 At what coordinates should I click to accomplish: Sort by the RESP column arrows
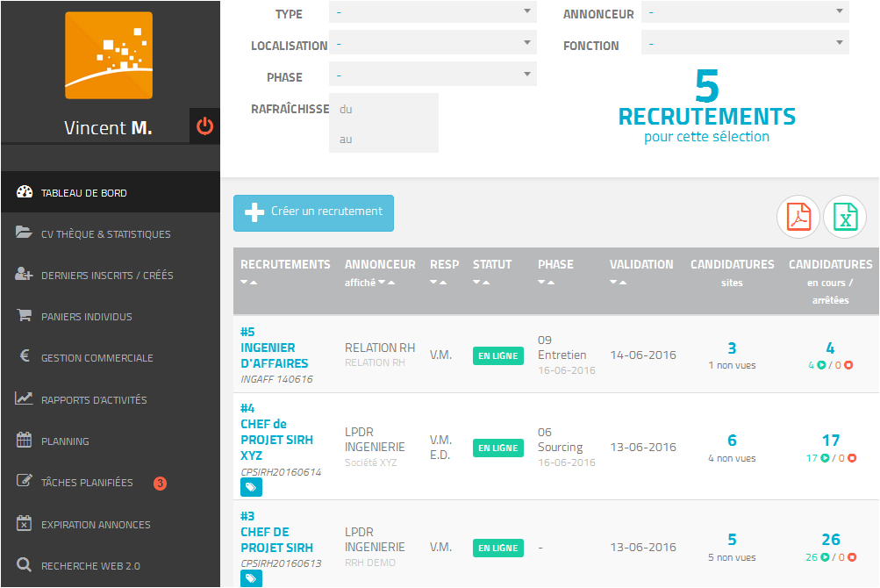pos(439,282)
